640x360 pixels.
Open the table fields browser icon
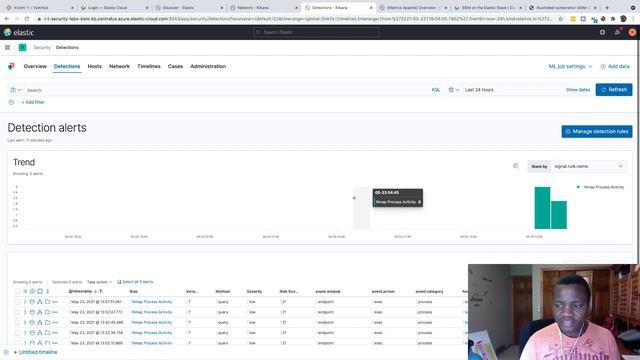point(25,291)
